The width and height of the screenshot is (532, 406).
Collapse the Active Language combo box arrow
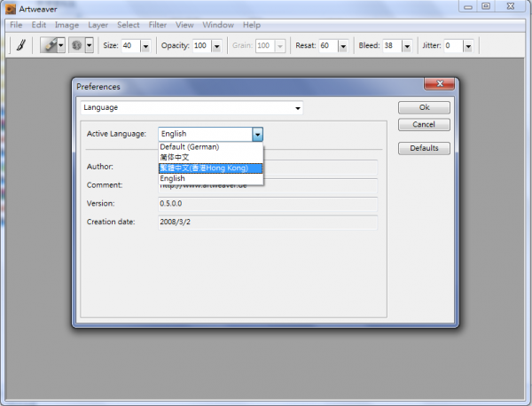coord(257,135)
